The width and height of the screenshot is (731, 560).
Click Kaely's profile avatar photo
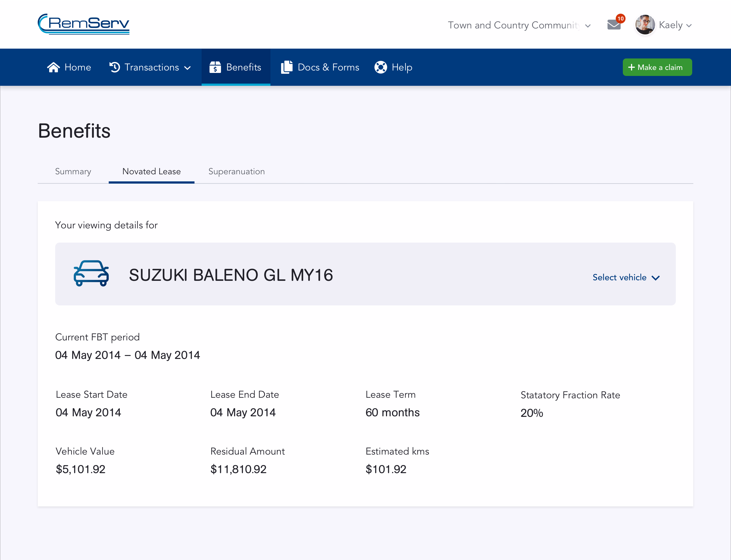pos(645,25)
